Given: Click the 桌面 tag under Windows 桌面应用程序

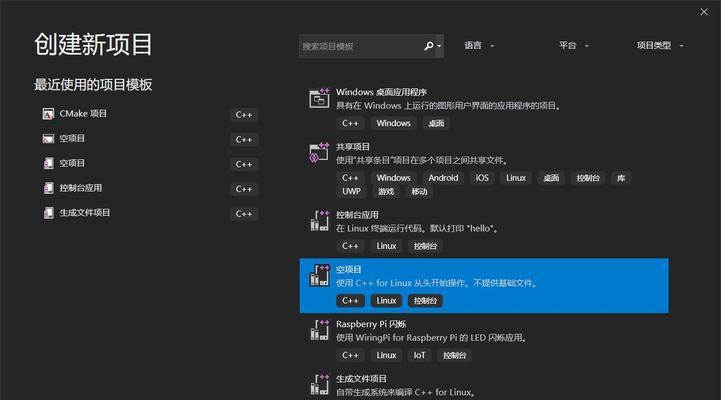Looking at the screenshot, I should coord(436,123).
